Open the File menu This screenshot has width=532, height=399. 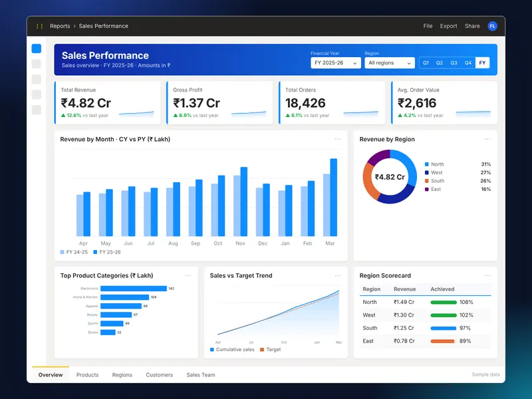click(428, 26)
